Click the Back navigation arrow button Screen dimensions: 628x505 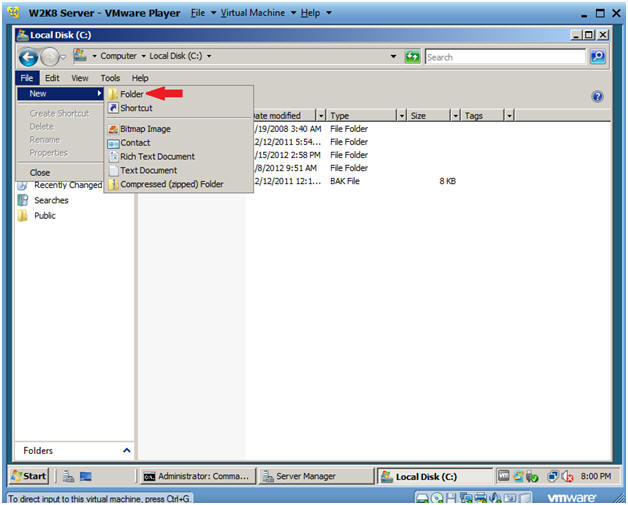(x=28, y=57)
